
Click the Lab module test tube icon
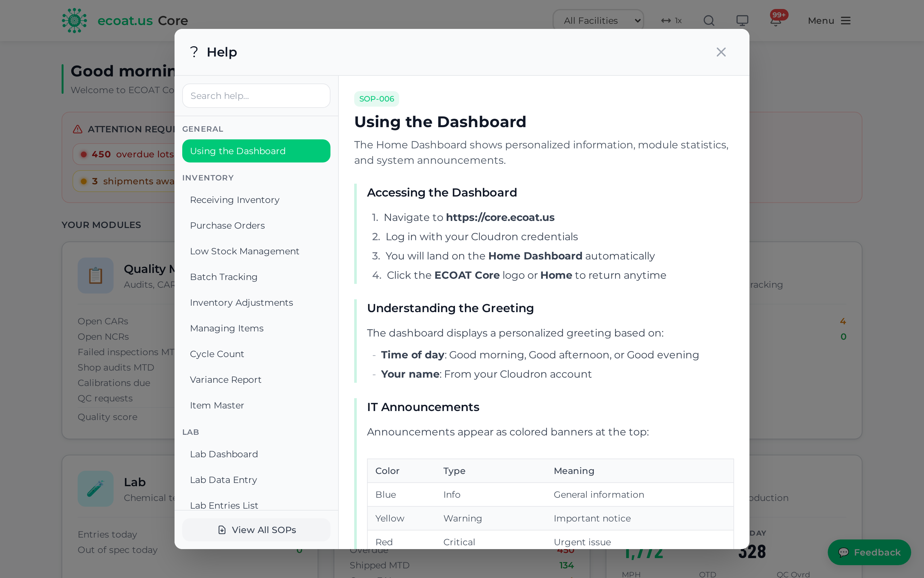[96, 489]
